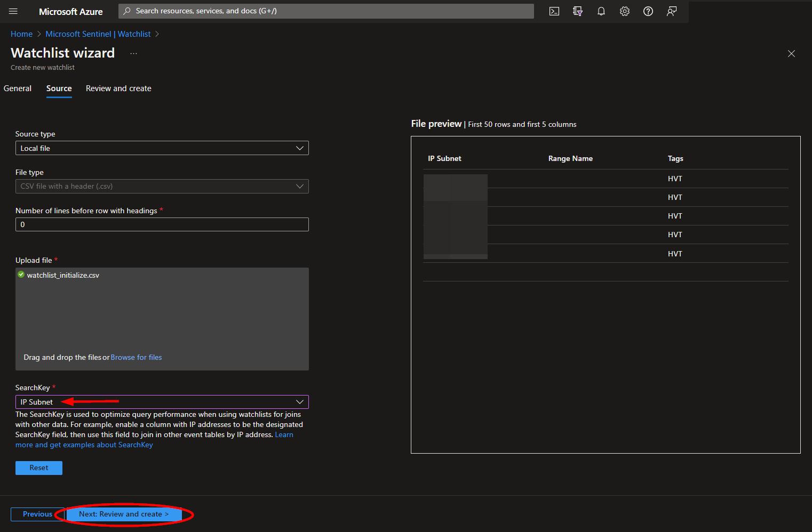The image size is (812, 532).
Task: Click the green check next to watchlist_initialize.csv
Action: click(21, 275)
